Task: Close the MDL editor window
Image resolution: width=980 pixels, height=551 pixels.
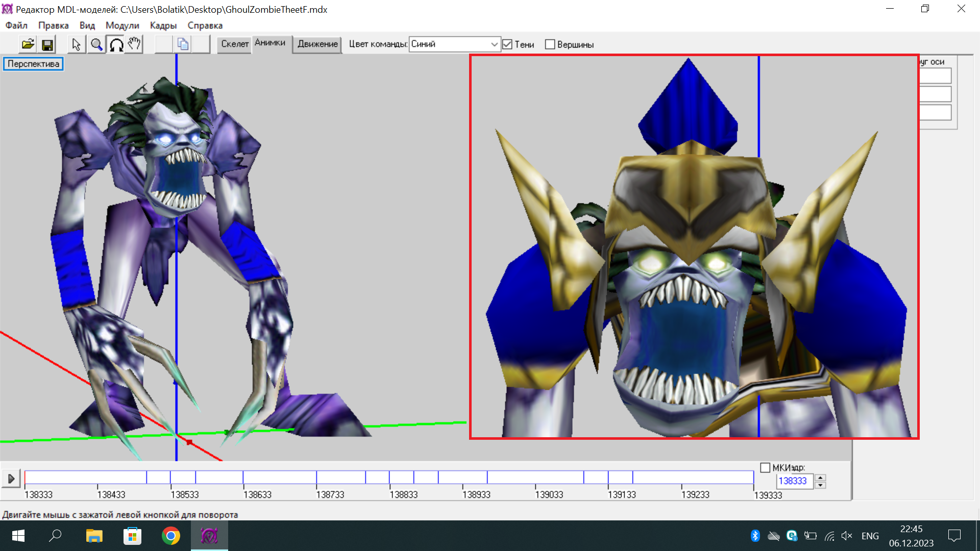Action: click(961, 9)
